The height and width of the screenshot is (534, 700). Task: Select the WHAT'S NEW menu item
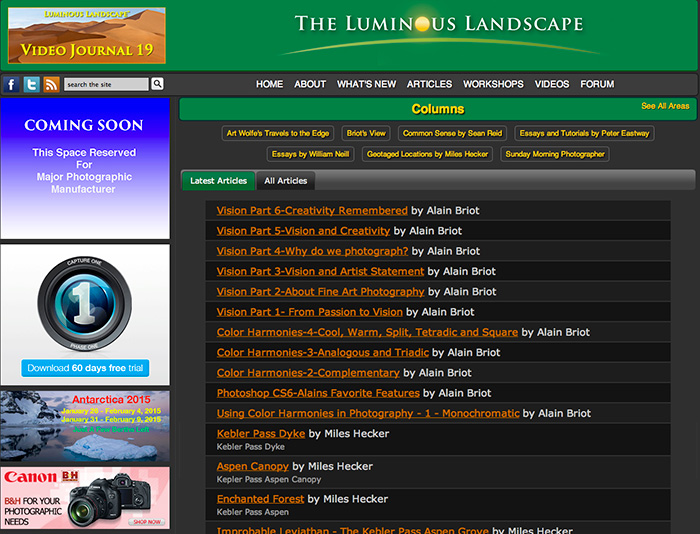point(366,85)
